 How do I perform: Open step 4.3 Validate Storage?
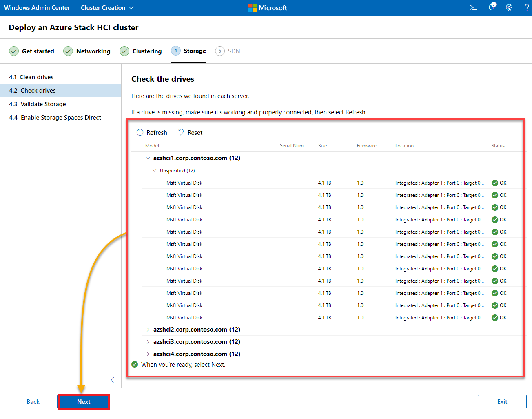[x=60, y=104]
